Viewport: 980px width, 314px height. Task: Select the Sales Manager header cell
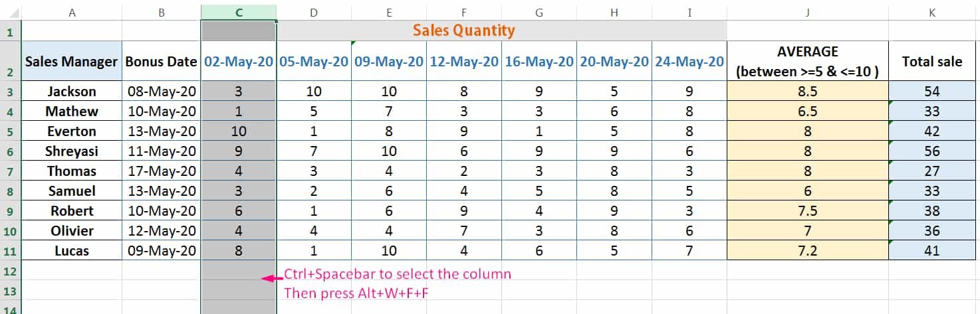72,61
